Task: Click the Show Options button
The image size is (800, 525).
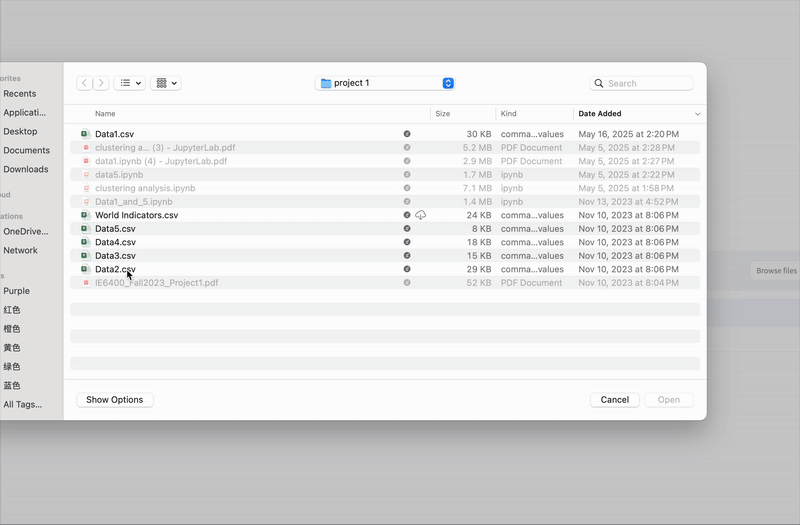Action: [115, 400]
